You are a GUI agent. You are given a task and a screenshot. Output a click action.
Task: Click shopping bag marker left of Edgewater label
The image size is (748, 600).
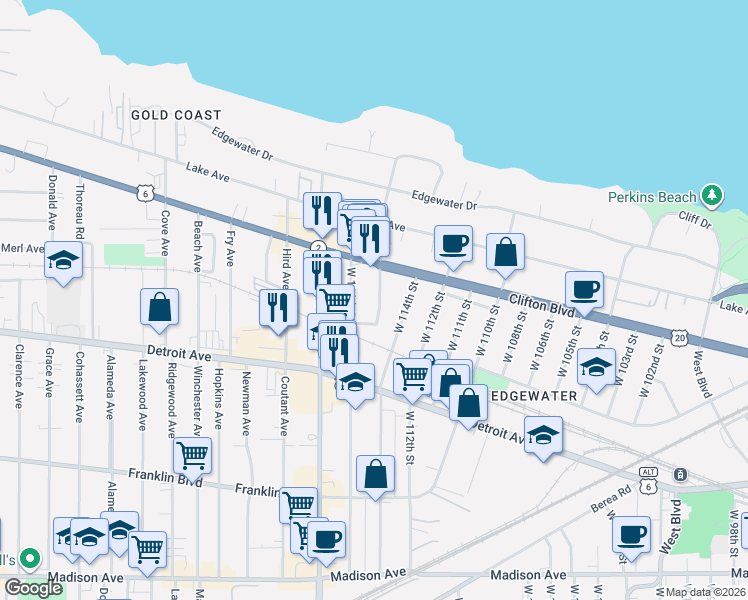[468, 406]
